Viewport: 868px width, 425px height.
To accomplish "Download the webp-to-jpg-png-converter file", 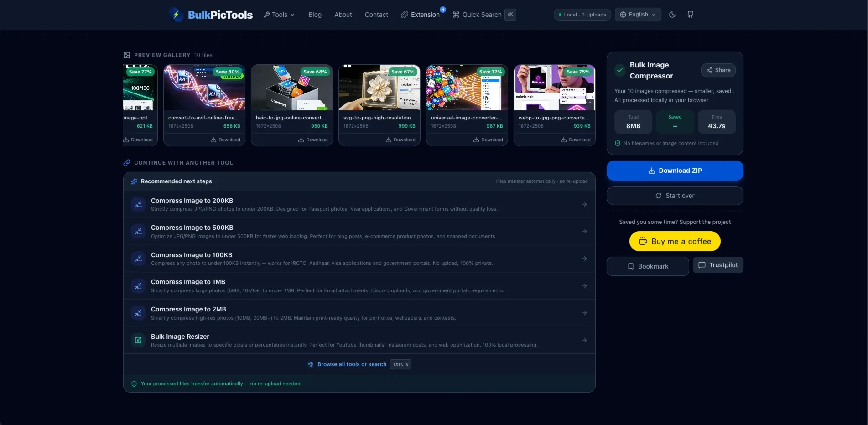I will tap(576, 140).
